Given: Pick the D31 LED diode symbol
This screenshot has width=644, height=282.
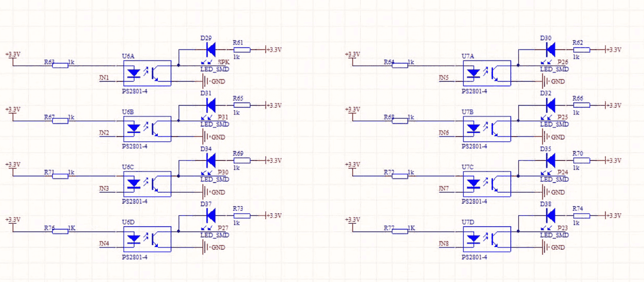Looking at the screenshot, I should [211, 105].
